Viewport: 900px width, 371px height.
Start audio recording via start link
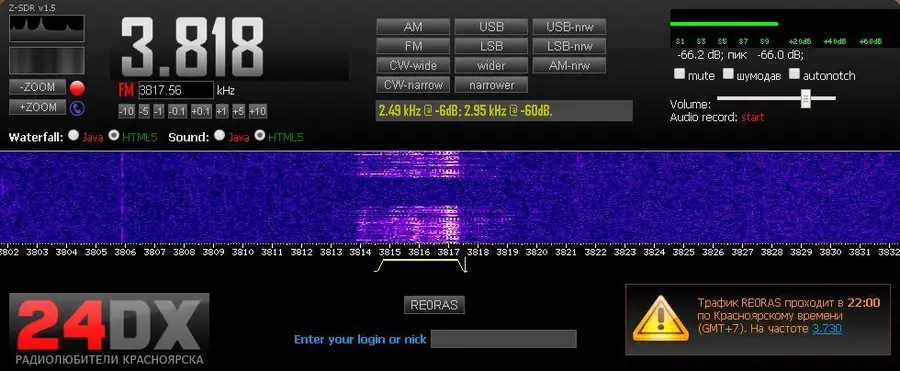752,117
